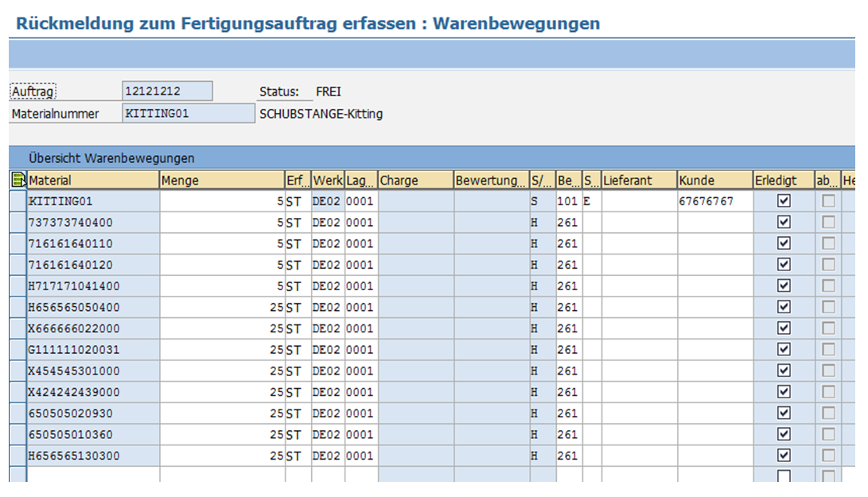Click the Charge cell for material 716161640110
Image resolution: width=868 pixels, height=497 pixels.
pos(415,243)
